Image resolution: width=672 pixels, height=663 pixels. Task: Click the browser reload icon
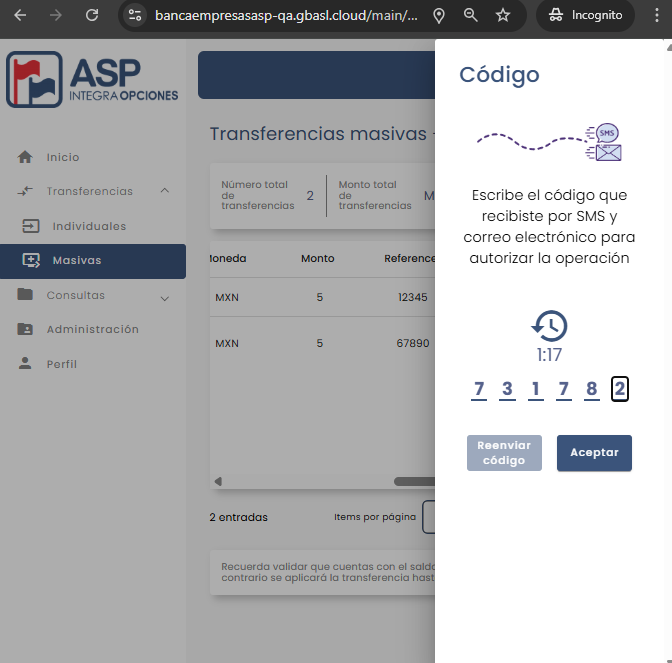pyautogui.click(x=92, y=16)
